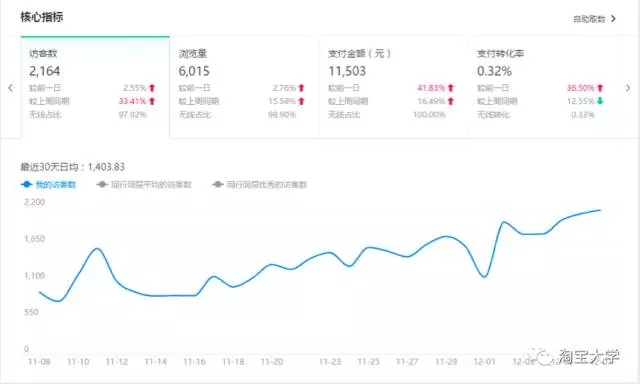Select the 支付转化率 metric card

[x=543, y=87]
